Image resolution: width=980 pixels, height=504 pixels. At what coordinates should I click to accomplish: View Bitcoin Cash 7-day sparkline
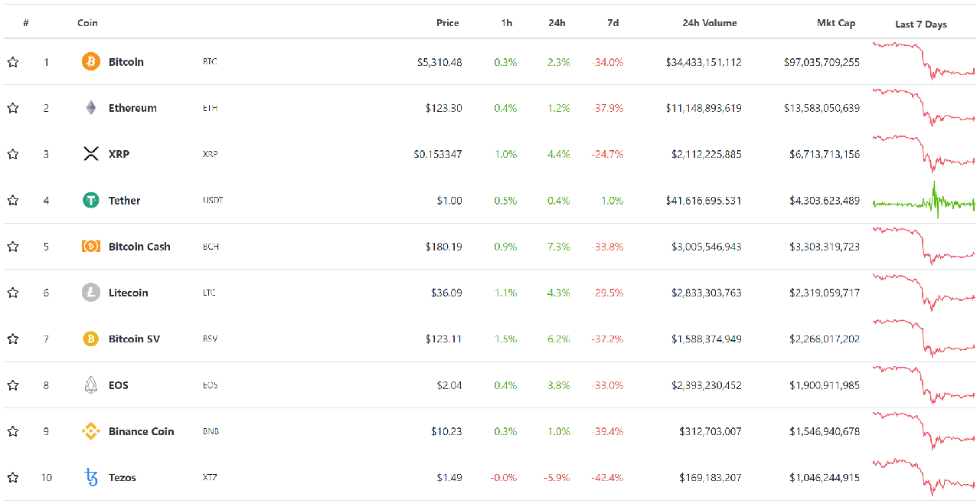click(x=923, y=247)
